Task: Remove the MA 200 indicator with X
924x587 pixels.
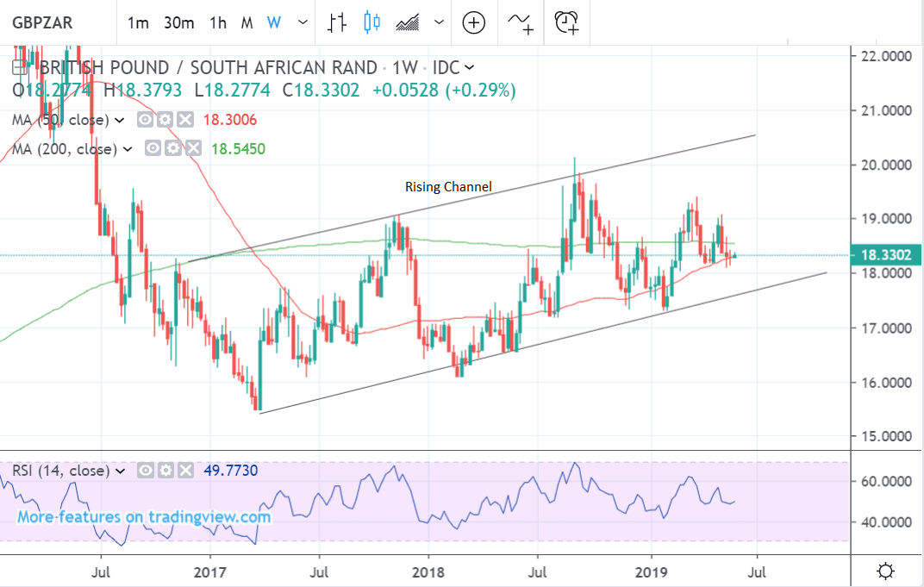Action: tap(194, 149)
